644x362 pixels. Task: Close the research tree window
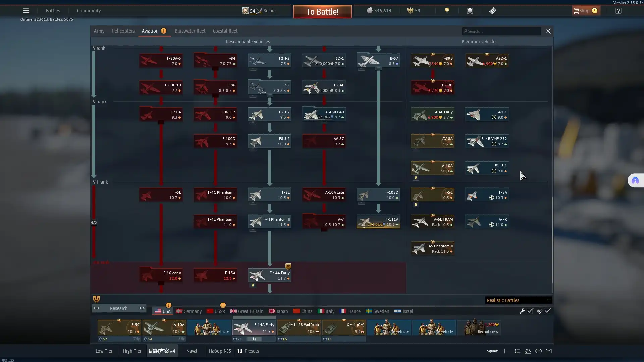548,31
